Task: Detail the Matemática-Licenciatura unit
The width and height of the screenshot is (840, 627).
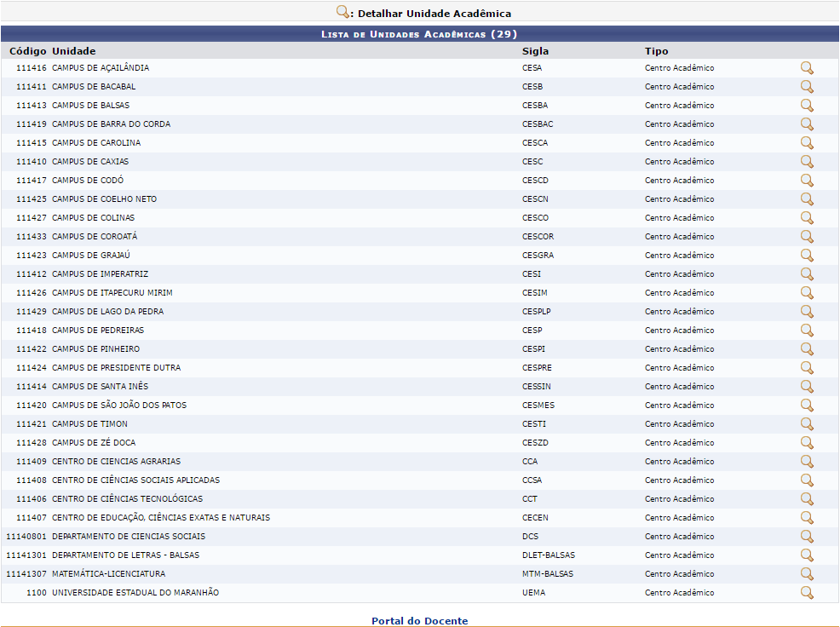Action: [x=806, y=574]
